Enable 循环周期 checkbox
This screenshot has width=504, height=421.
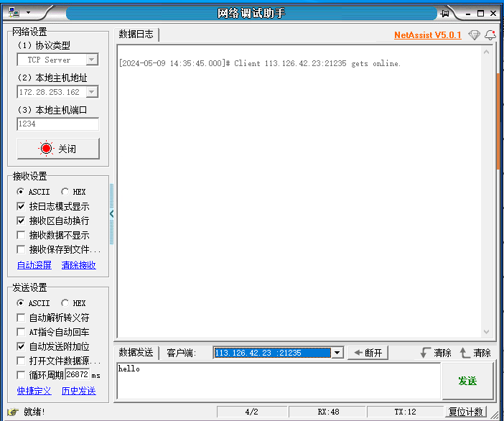pyautogui.click(x=21, y=375)
